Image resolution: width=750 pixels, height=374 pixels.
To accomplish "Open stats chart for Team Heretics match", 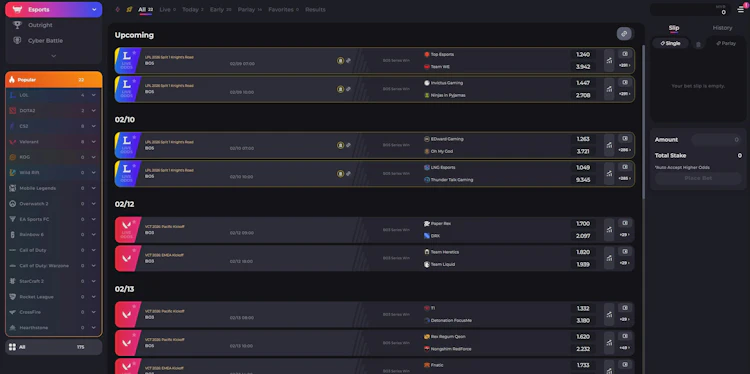I will coord(609,258).
